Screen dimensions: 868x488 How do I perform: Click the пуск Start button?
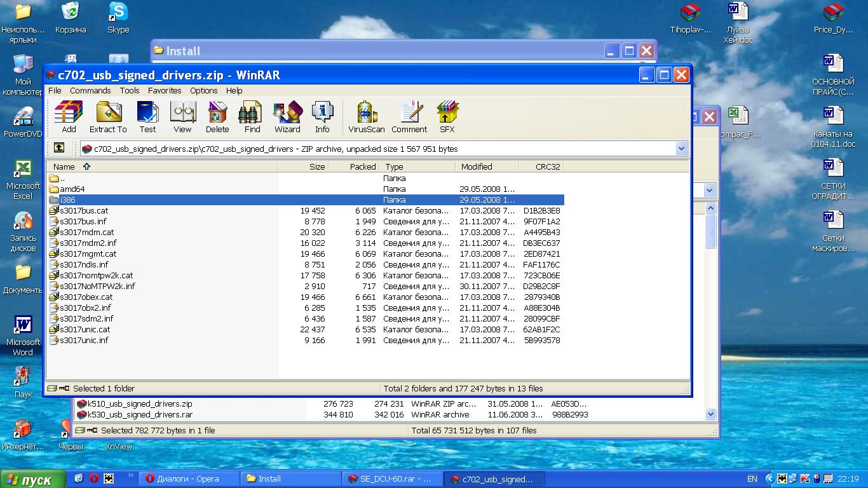(x=33, y=479)
